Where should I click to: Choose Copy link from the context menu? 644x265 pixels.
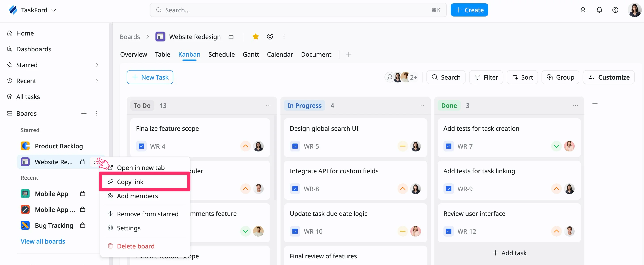pyautogui.click(x=145, y=182)
